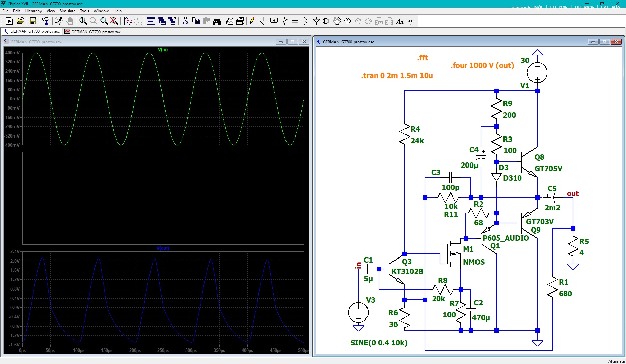Open a file with the folder icon
Viewport: 626px width, 364px height.
click(x=20, y=21)
